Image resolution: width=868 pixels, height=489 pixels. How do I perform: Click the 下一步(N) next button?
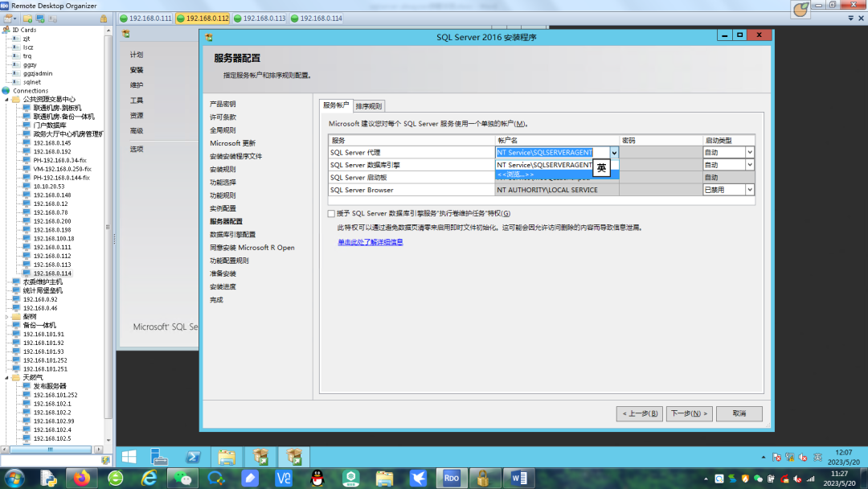pyautogui.click(x=690, y=413)
